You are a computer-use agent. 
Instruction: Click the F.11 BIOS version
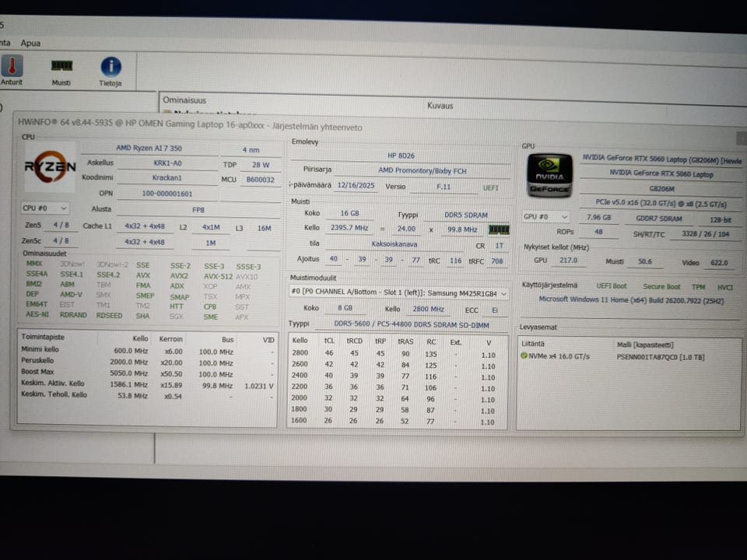[x=444, y=187]
